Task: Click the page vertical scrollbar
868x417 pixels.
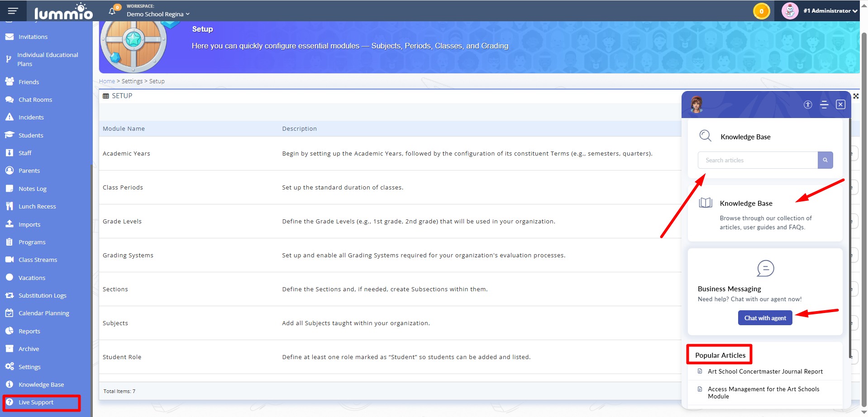Action: (x=864, y=219)
